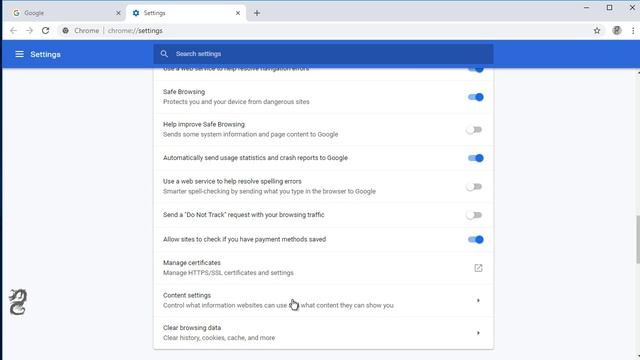
Task: Enable spelling errors web service toggle
Action: coord(474,187)
